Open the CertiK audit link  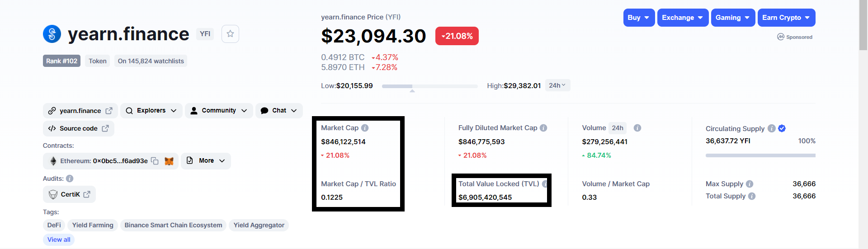point(69,194)
